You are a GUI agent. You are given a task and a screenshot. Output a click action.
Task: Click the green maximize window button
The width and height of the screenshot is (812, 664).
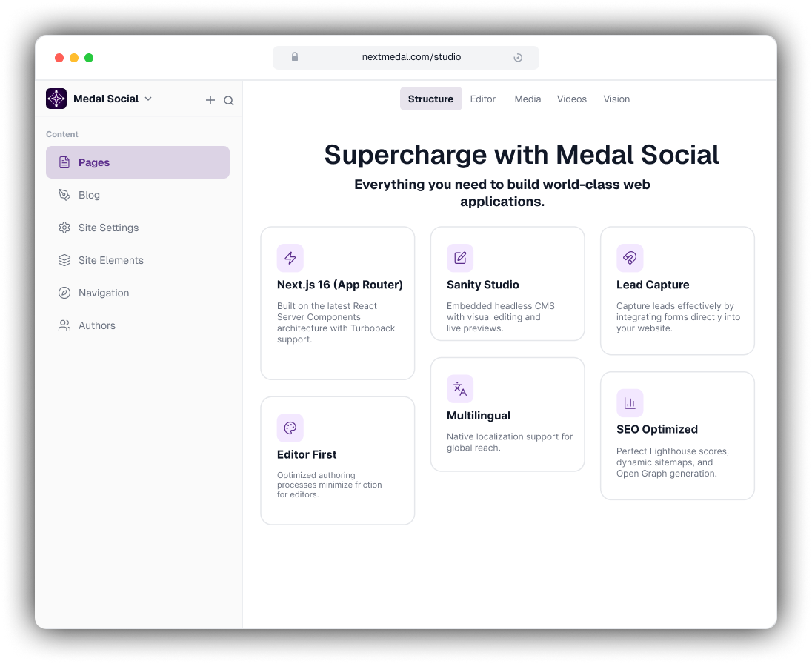pyautogui.click(x=89, y=58)
